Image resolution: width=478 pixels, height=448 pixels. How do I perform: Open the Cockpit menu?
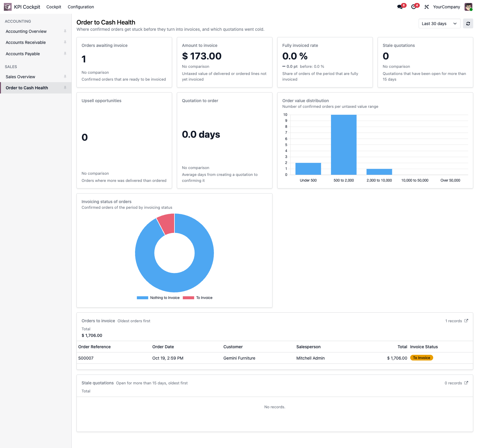(54, 7)
